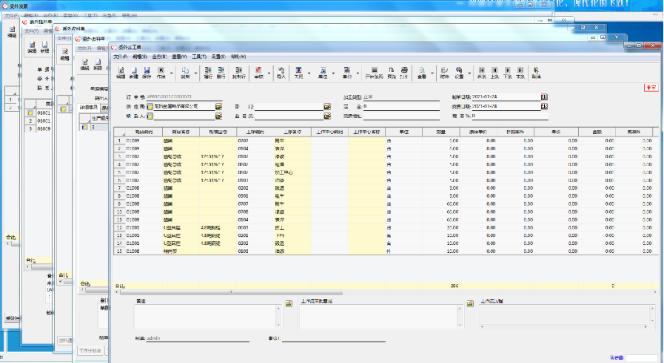This screenshot has width=664, height=363.
Task: Open the File (F) menu
Action: tap(120, 56)
